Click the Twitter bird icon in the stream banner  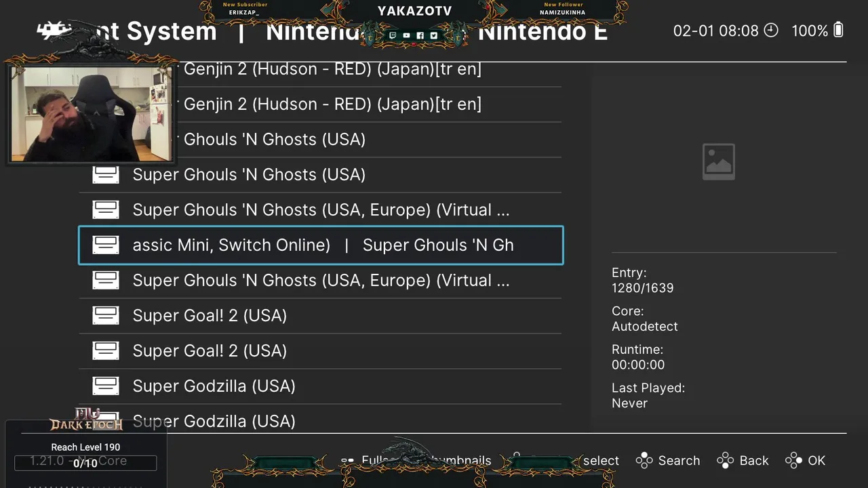[x=433, y=35]
